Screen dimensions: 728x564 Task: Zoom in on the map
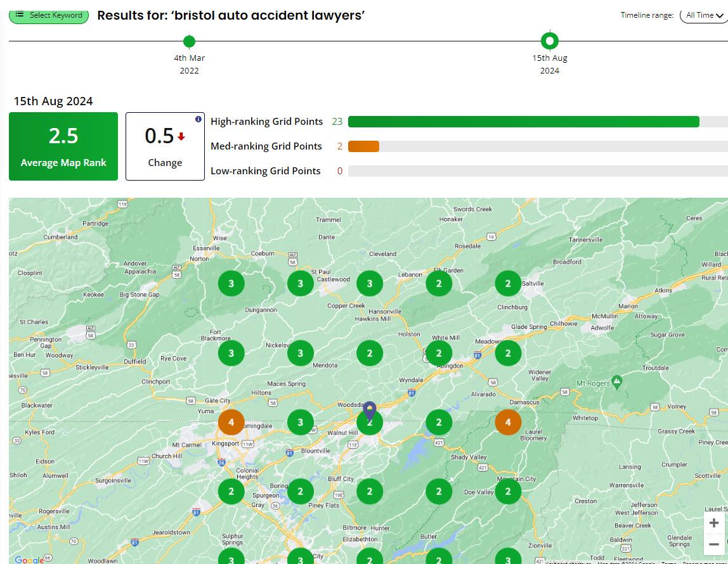click(x=713, y=523)
